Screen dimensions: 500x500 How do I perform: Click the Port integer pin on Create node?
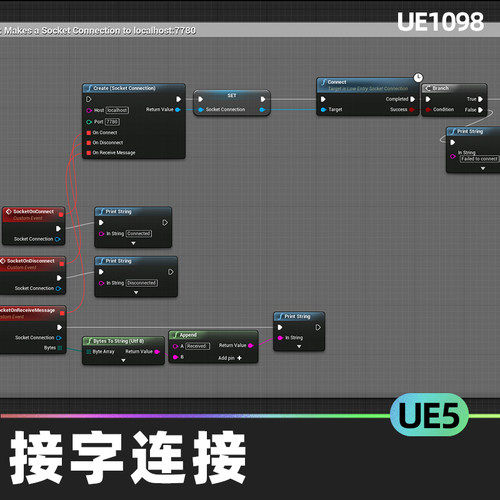[x=89, y=122]
